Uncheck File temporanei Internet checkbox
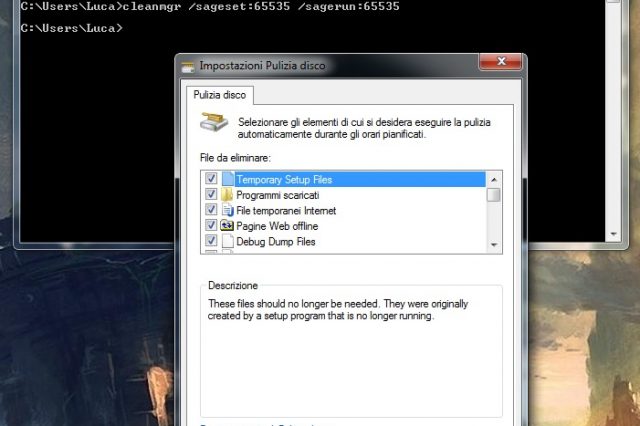Viewport: 640px width, 426px height. (211, 210)
